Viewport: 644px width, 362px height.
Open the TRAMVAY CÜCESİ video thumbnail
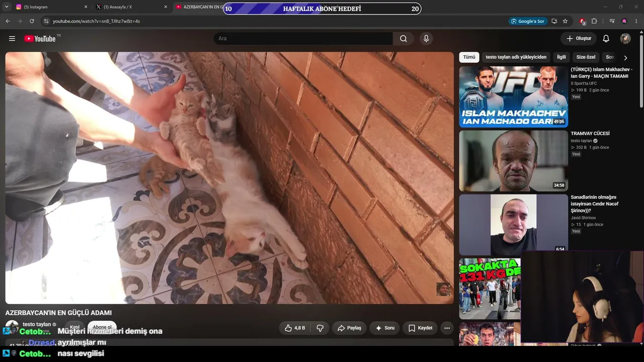click(513, 161)
